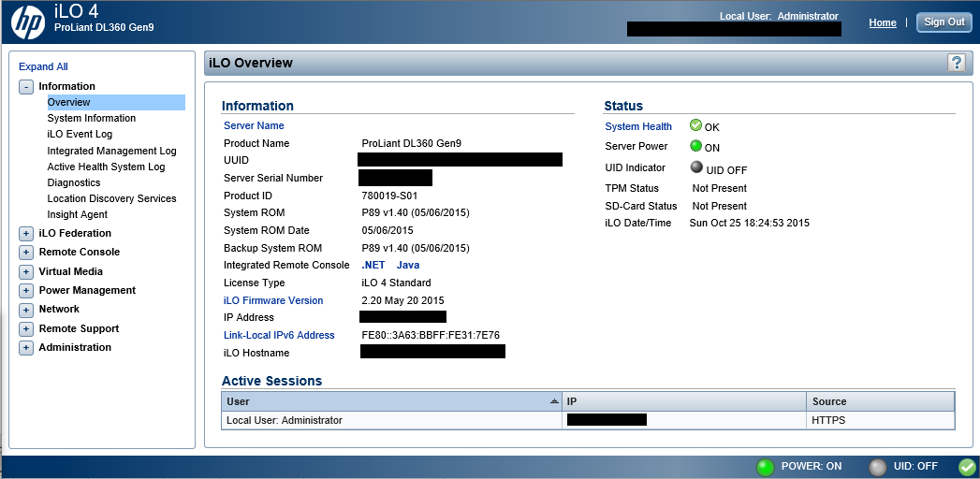Click the Remote Support label
The width and height of the screenshot is (980, 479).
point(79,328)
